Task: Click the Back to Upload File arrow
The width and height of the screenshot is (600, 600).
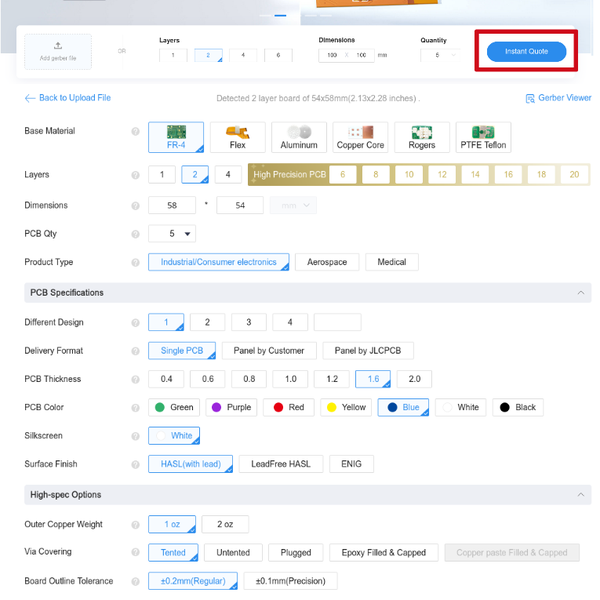Action: click(x=30, y=98)
